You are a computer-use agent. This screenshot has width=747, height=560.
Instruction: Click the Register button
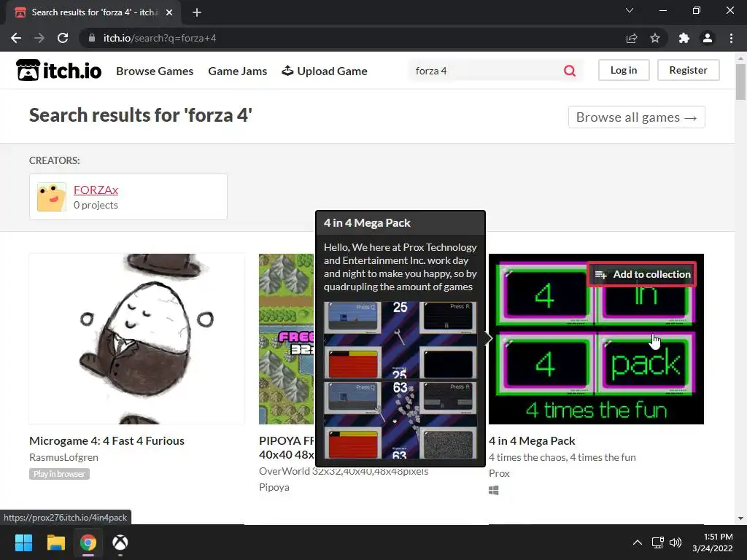tap(688, 70)
